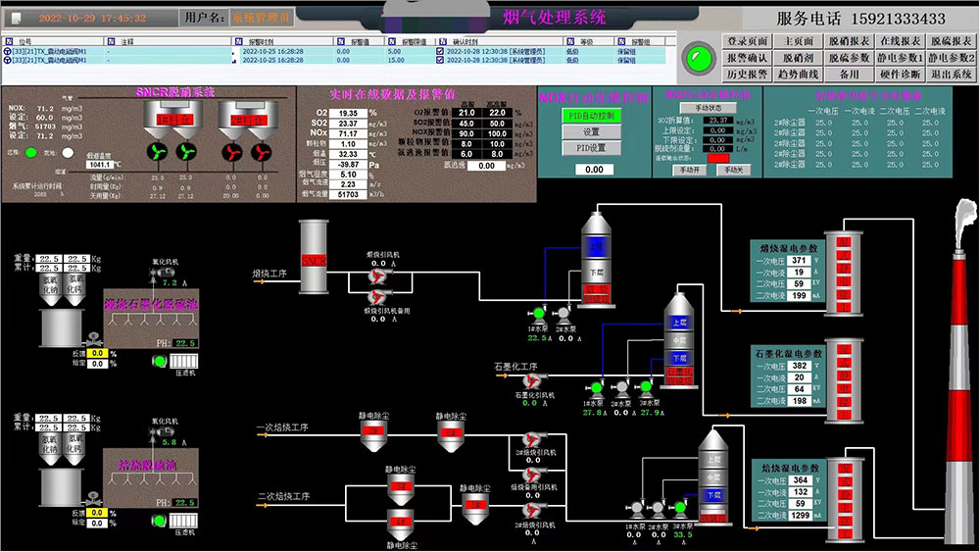The height and width of the screenshot is (552, 980).
Task: Click the 压滤机 icon under 煅烧石墨化脱硫池
Action: click(184, 361)
